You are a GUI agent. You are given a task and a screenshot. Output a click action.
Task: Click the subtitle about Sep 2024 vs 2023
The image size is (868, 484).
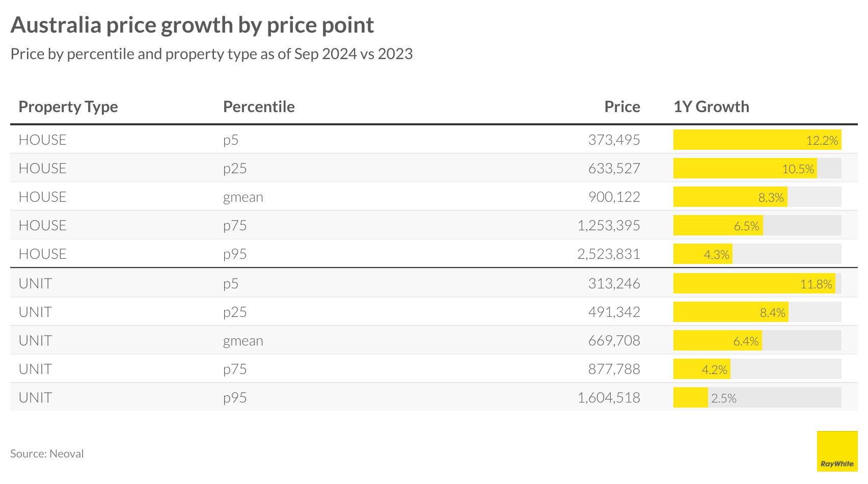[211, 53]
